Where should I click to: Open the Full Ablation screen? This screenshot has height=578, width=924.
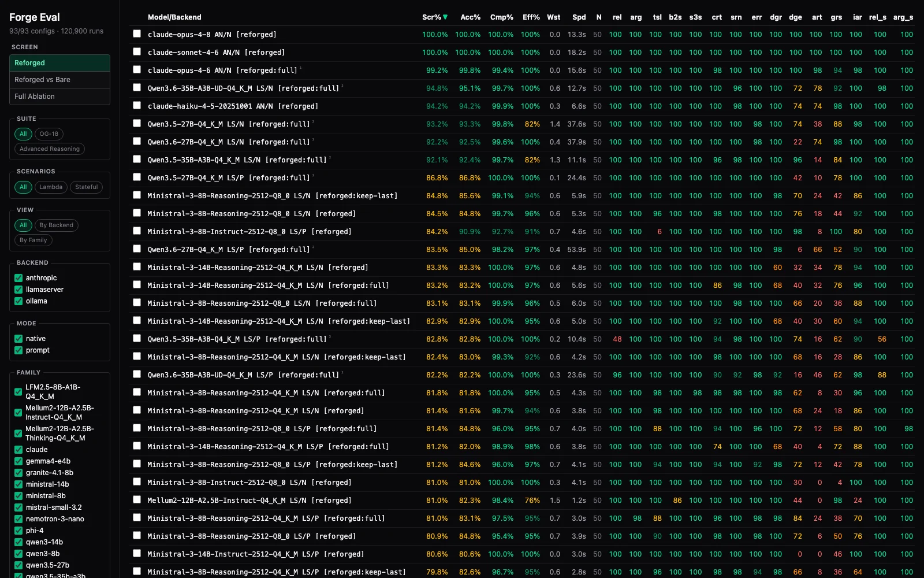coord(59,97)
